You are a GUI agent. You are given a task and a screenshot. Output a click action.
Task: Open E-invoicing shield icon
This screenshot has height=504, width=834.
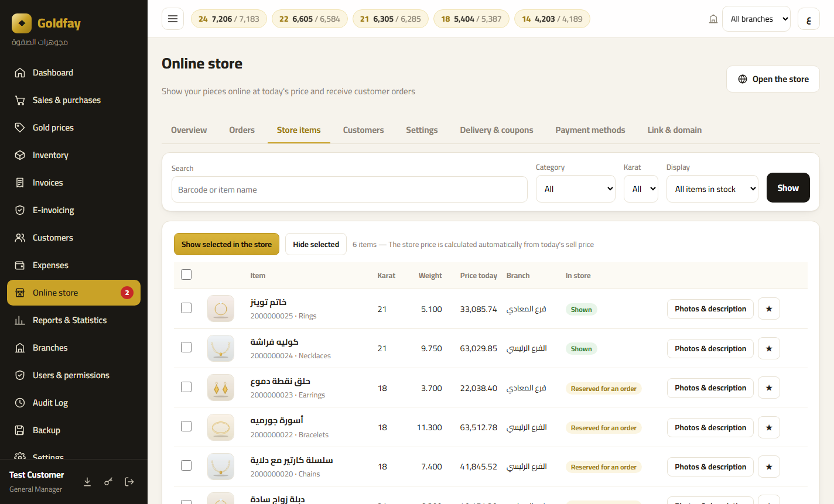coord(20,210)
